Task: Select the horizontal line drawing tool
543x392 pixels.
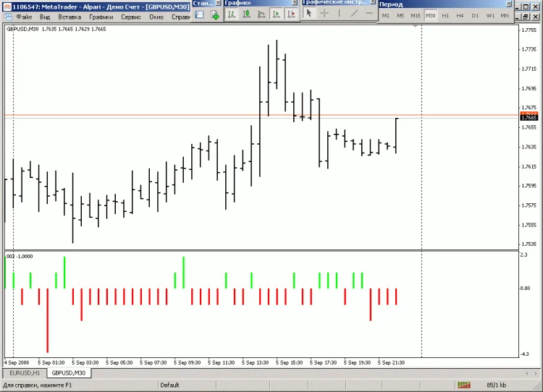Action: (x=369, y=14)
